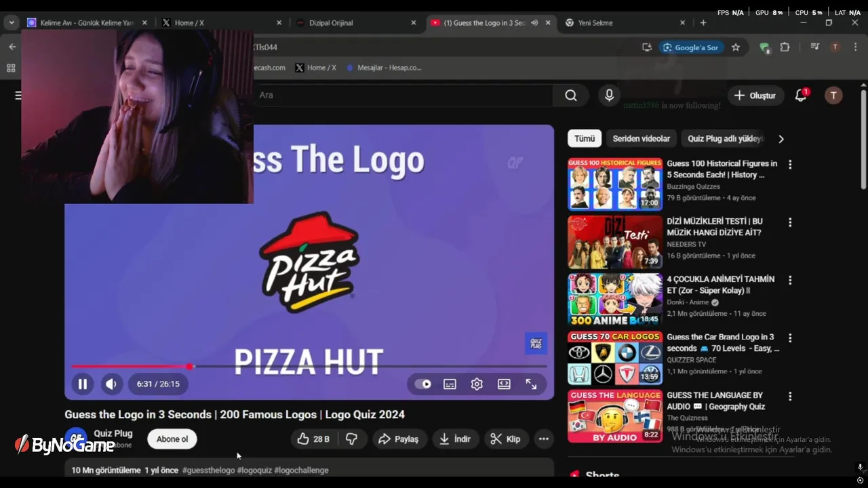Select the Tümü filter chip
This screenshot has width=868, height=488.
coord(585,138)
